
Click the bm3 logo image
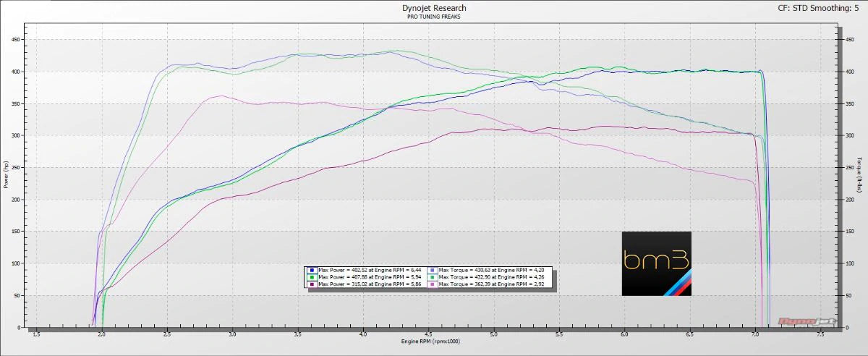pyautogui.click(x=656, y=263)
